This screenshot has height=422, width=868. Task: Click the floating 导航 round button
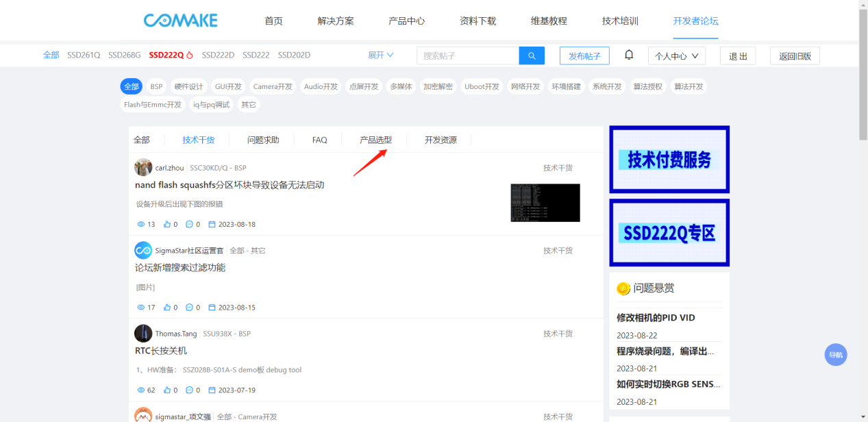(836, 355)
